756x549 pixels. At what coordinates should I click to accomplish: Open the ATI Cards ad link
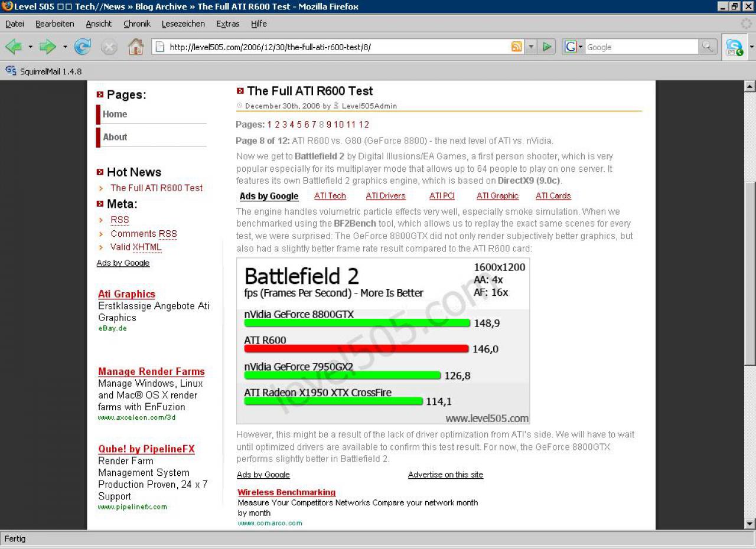pos(553,196)
